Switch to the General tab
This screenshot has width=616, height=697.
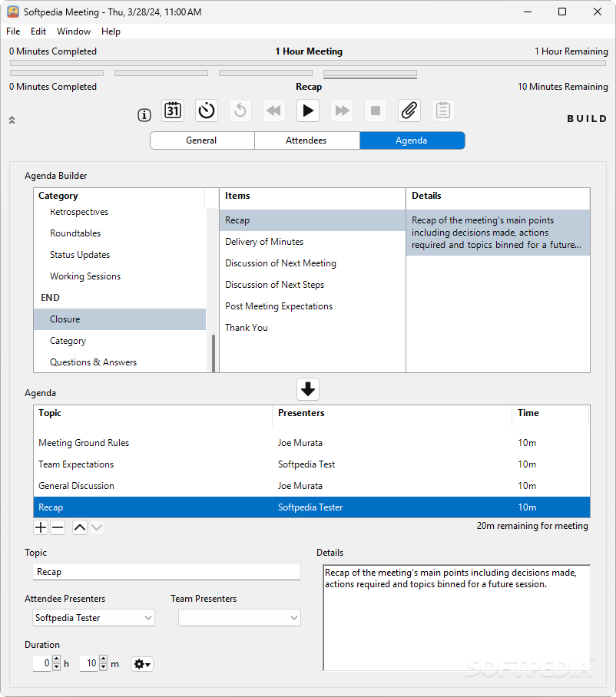[202, 140]
